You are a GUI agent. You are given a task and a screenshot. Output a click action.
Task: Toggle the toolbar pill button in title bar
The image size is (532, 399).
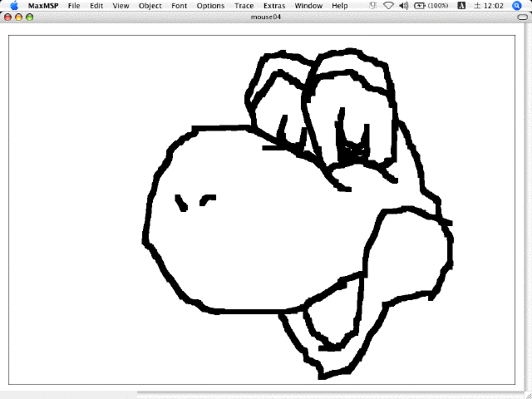point(523,17)
